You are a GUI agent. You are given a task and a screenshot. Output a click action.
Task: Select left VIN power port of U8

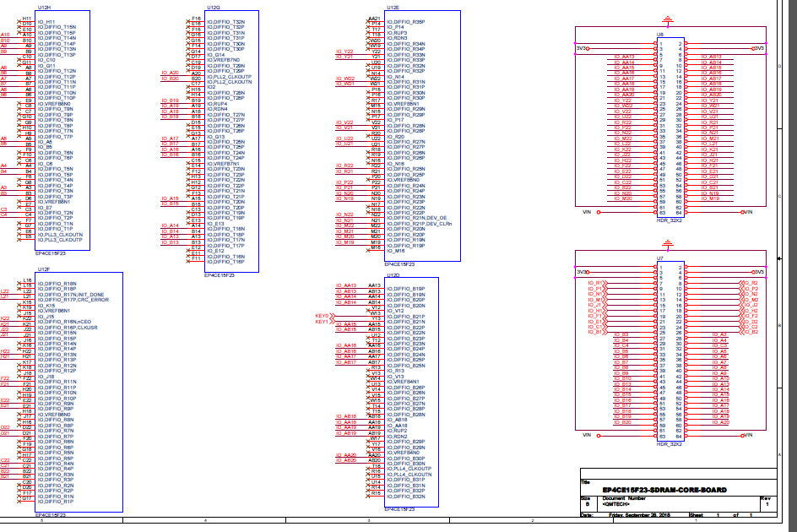[x=591, y=212]
